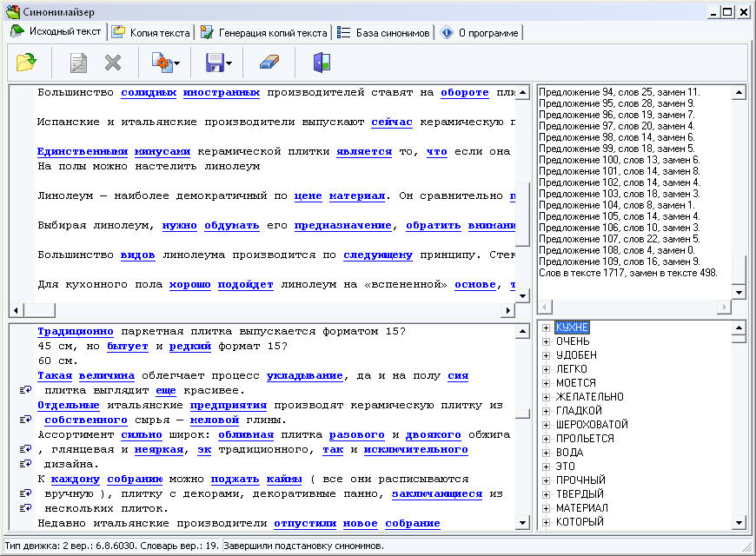Click the highlighted word Единственными in source text
This screenshot has width=756, height=556.
click(83, 151)
